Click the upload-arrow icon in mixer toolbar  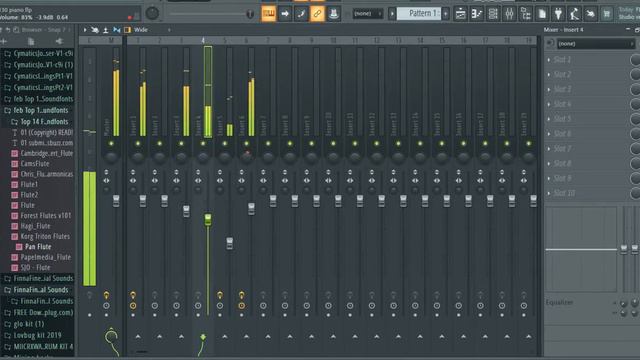coord(106,30)
